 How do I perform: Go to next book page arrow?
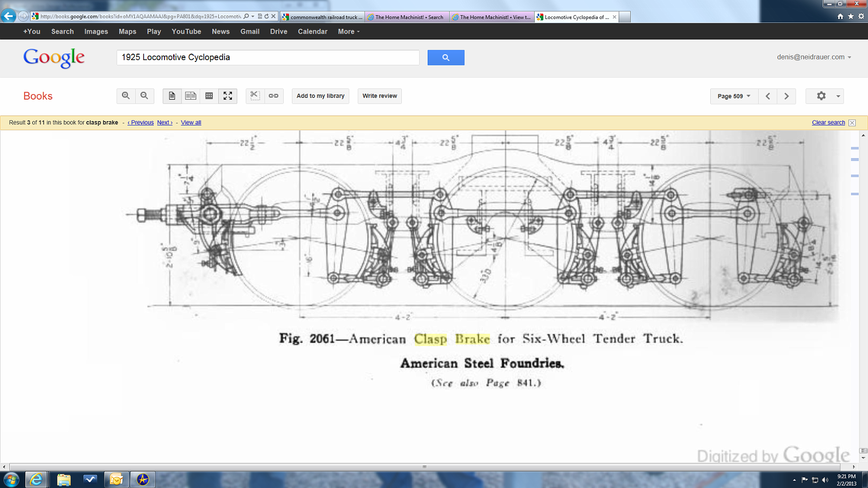pos(786,96)
